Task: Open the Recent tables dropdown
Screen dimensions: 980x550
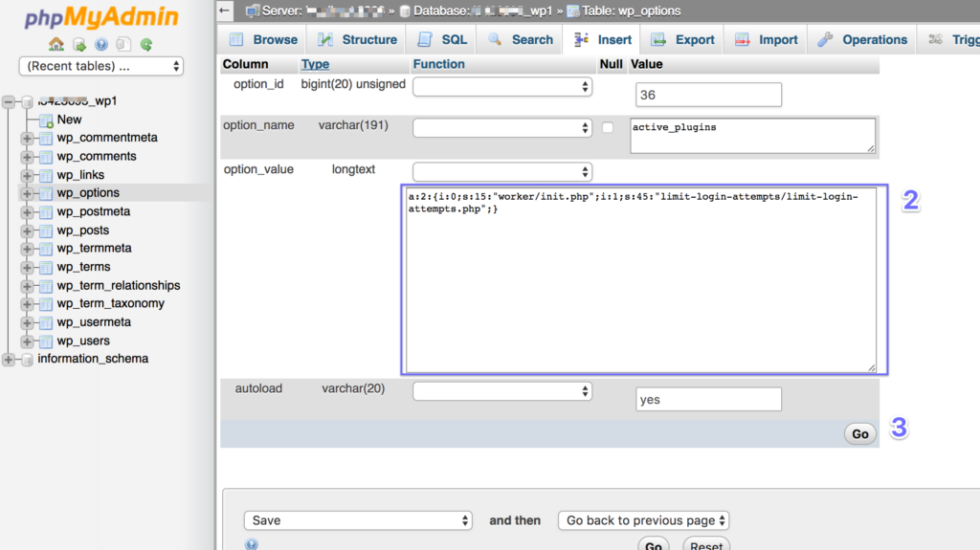Action: coord(101,66)
